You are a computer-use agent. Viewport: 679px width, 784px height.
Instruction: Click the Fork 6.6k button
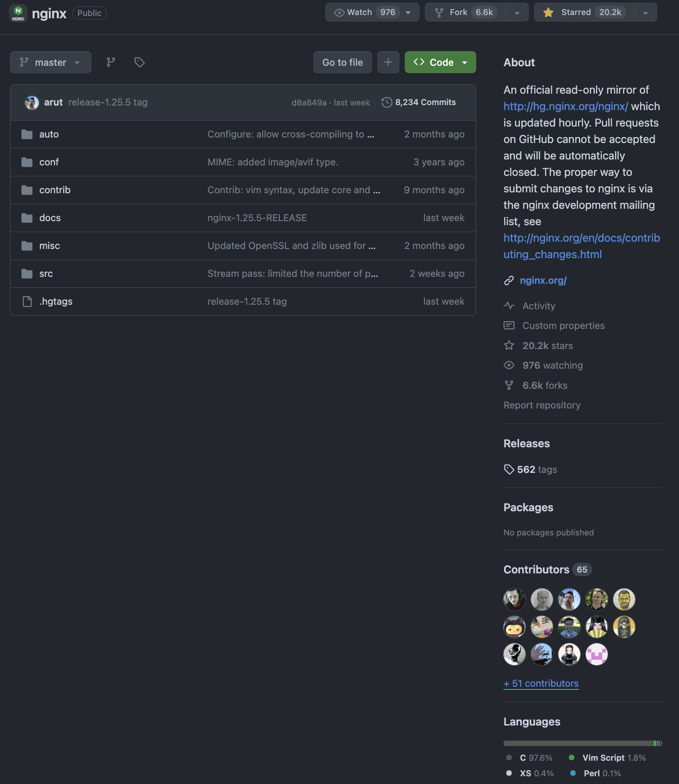click(x=466, y=12)
